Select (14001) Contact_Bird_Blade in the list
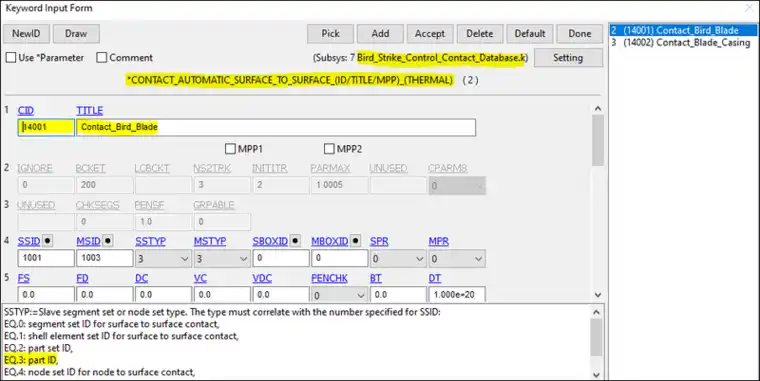 tap(682, 30)
